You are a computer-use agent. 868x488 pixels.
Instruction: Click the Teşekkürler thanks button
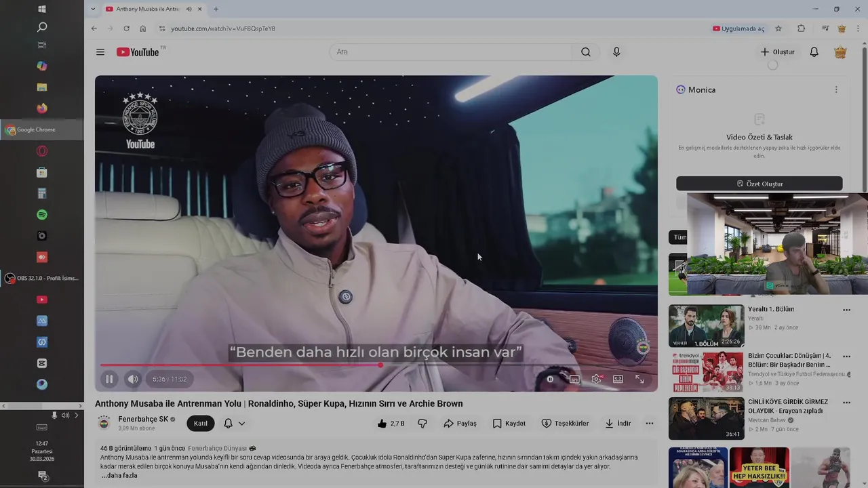[x=565, y=424]
